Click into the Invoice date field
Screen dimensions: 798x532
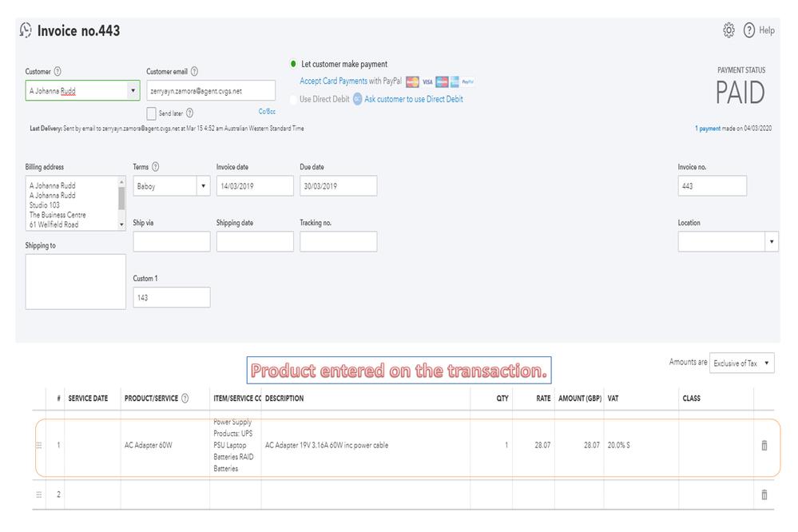point(255,186)
